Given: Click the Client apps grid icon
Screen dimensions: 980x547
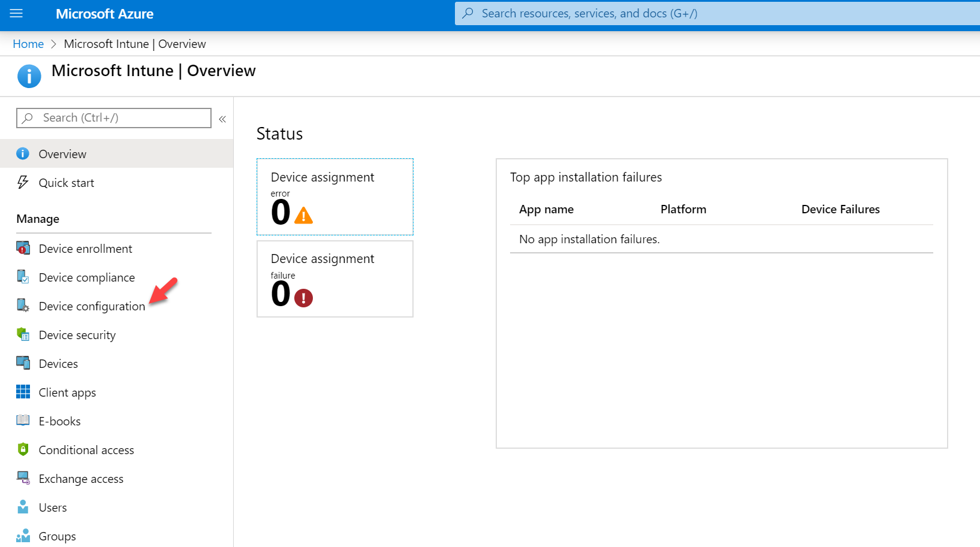Looking at the screenshot, I should [x=23, y=392].
